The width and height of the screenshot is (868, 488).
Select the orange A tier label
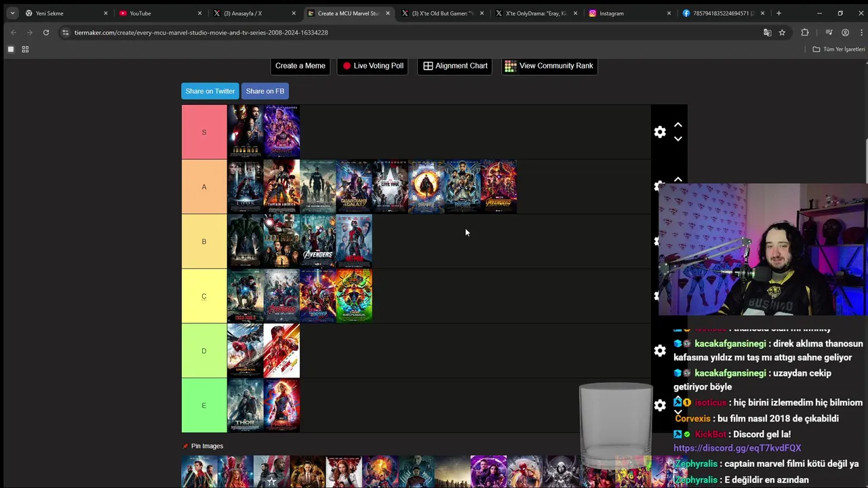tap(204, 187)
